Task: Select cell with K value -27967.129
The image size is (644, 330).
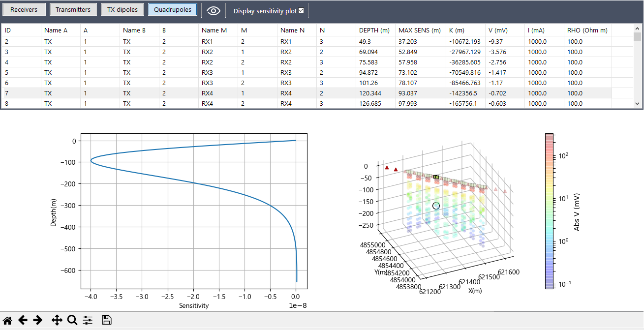Action: tap(465, 52)
